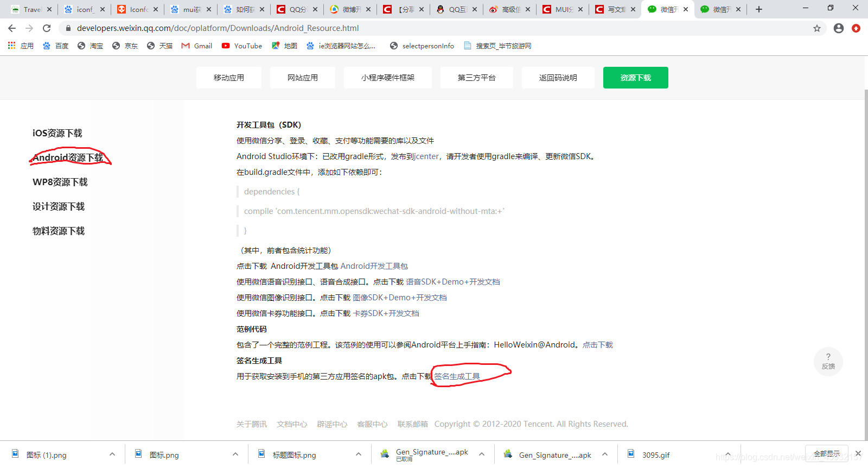Open the 天猫 bookmark

(x=160, y=46)
